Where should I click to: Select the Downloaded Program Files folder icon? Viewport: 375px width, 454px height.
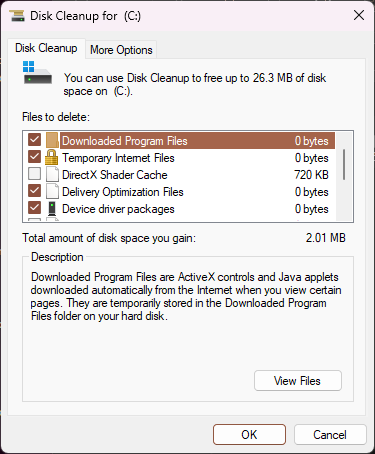point(52,140)
